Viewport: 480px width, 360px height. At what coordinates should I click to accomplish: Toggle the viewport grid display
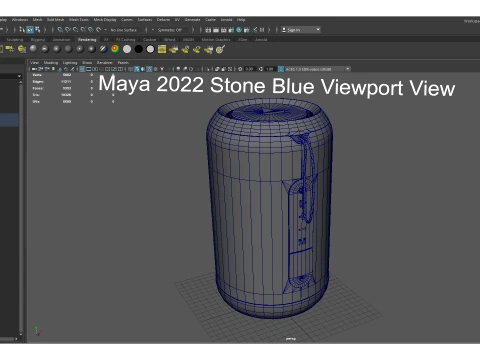(x=82, y=69)
